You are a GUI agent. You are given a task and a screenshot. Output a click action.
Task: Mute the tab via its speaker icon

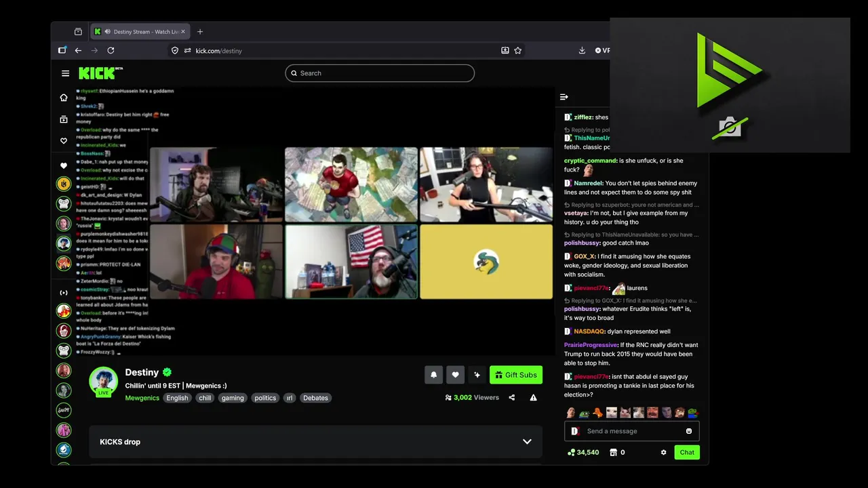point(108,32)
